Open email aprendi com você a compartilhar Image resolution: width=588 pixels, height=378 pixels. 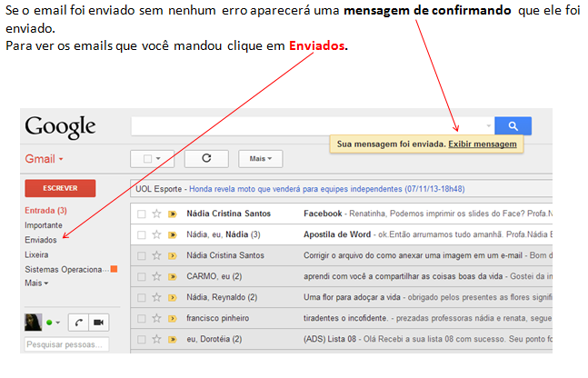click(404, 276)
